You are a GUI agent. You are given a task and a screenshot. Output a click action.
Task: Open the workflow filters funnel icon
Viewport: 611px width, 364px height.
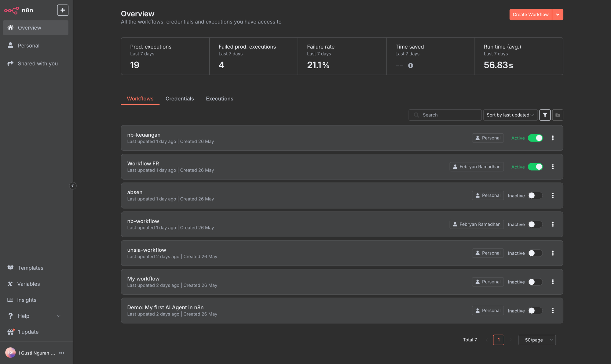545,115
